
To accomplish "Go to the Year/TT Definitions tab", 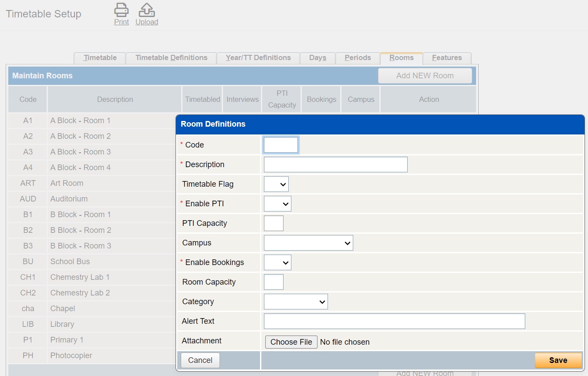I will click(x=258, y=58).
